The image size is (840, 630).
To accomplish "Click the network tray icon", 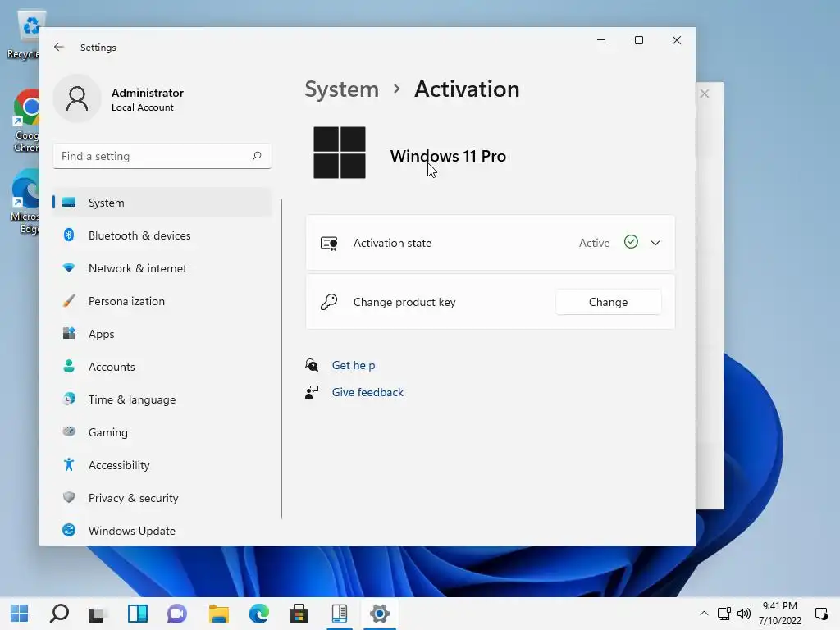I will [x=724, y=614].
